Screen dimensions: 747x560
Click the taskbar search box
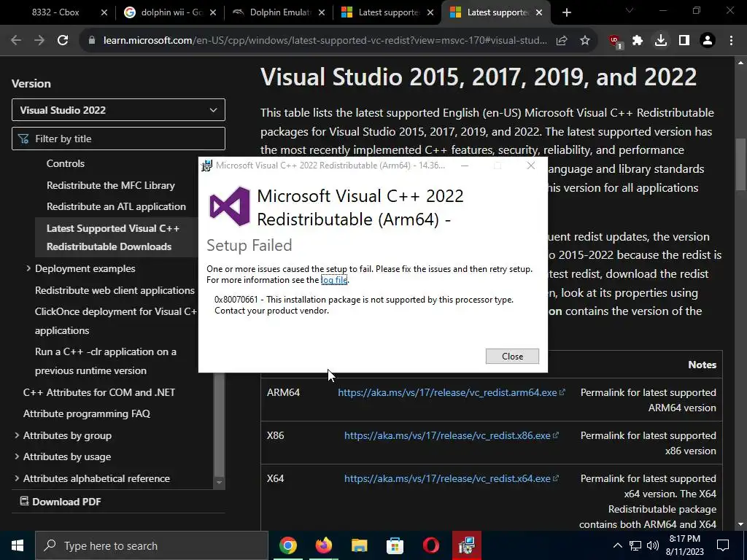pos(152,545)
